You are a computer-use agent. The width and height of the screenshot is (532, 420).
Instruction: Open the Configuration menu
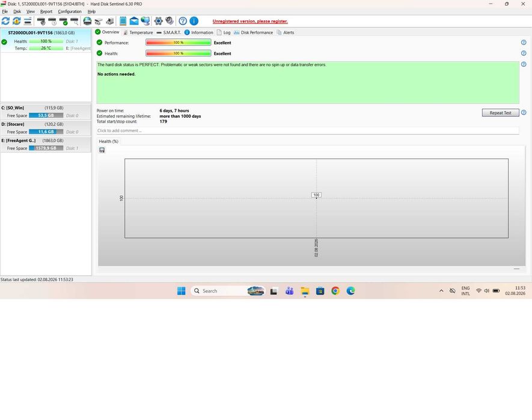[70, 11]
